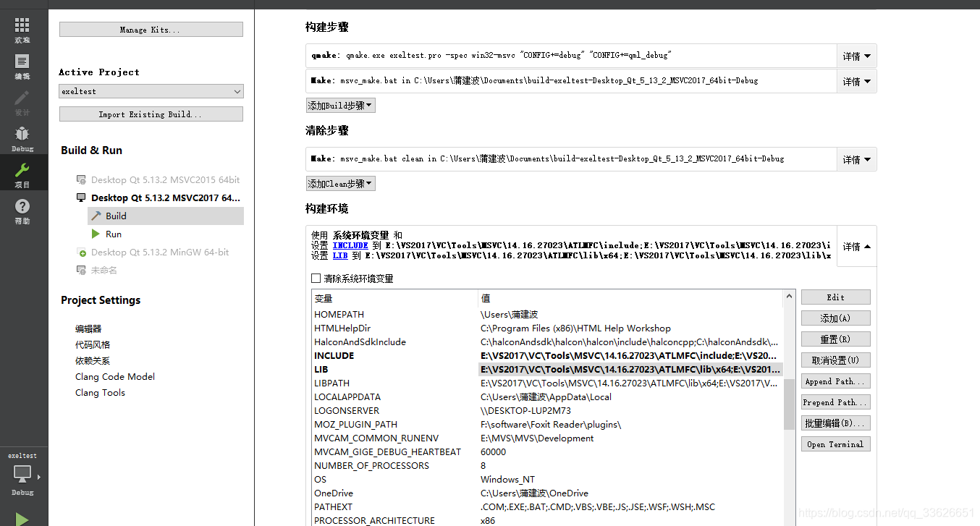Switch to Debug mode bug icon

22,139
